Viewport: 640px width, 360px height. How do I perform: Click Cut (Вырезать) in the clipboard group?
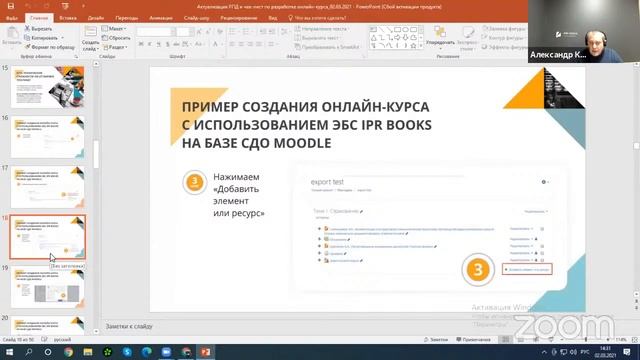pyautogui.click(x=38, y=29)
